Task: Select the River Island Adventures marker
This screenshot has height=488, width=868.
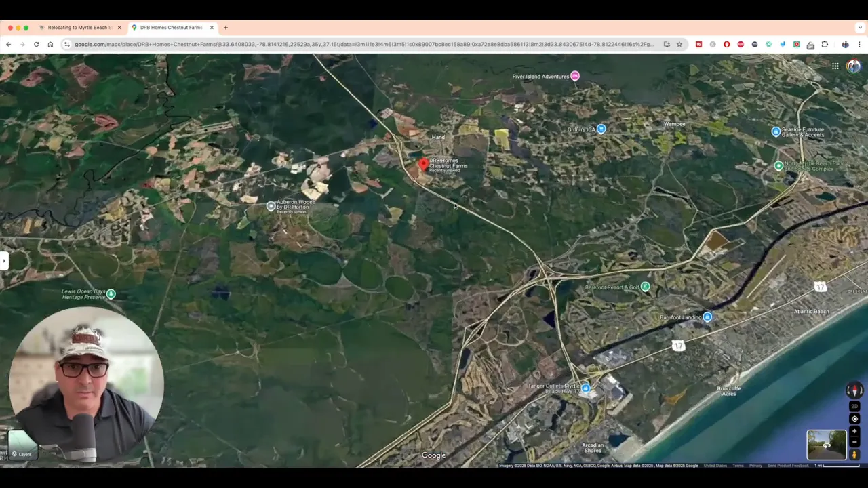Action: tap(575, 76)
